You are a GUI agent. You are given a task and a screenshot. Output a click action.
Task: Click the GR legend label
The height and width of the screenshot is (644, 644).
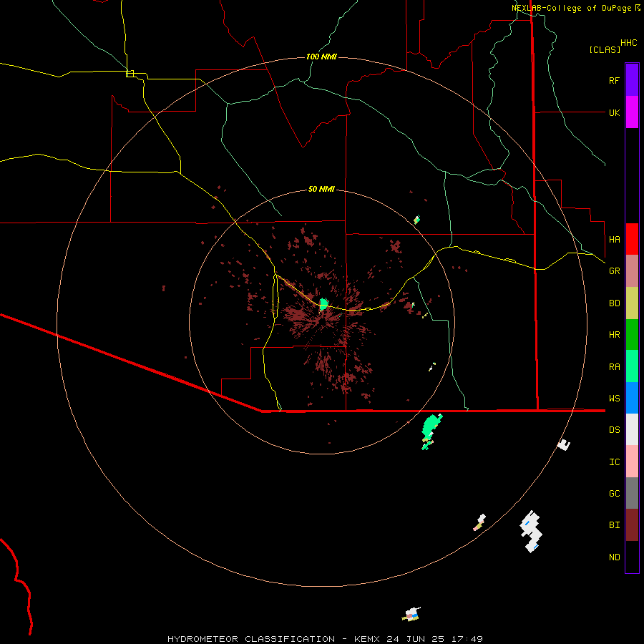pos(614,271)
